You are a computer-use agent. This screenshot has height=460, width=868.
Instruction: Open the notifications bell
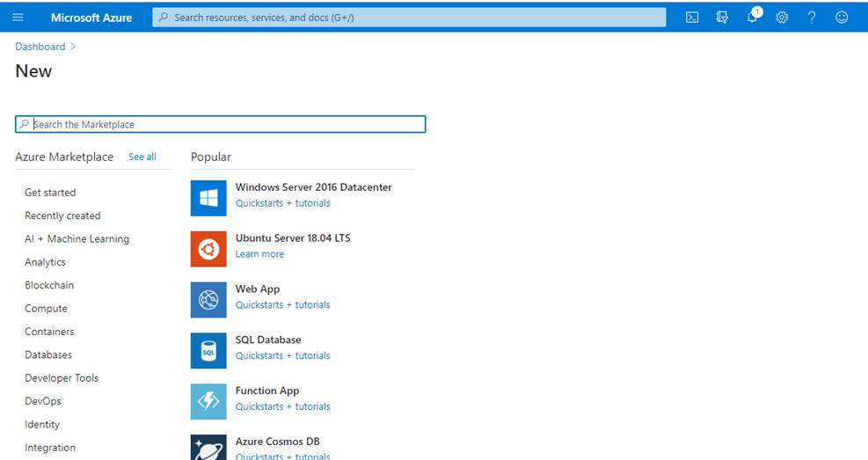pos(753,16)
